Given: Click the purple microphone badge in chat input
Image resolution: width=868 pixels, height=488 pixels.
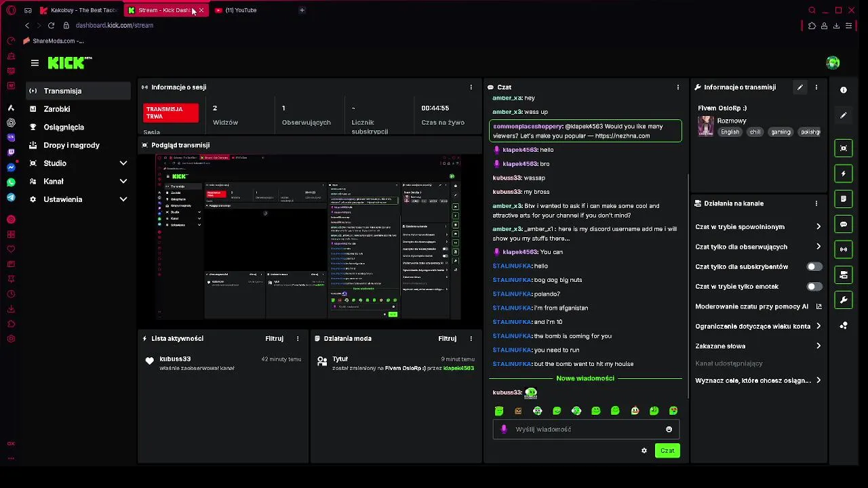Looking at the screenshot, I should (504, 429).
